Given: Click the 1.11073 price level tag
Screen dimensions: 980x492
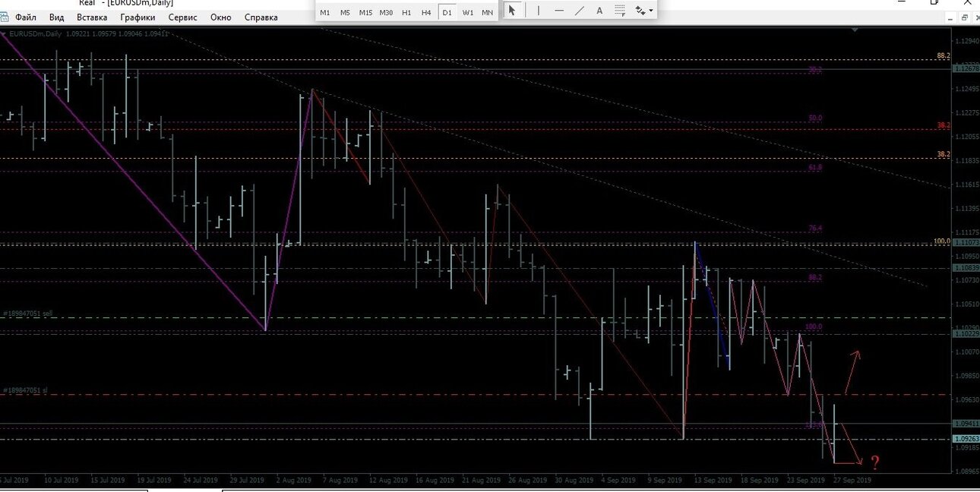Looking at the screenshot, I should [x=965, y=242].
